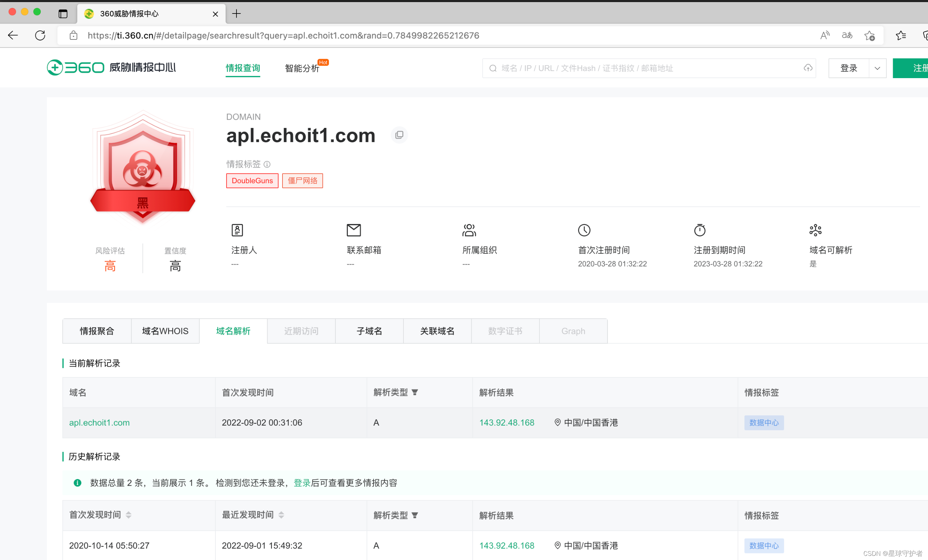Open the 智能分析 navigation item
Viewport: 928px width, 560px height.
[302, 68]
